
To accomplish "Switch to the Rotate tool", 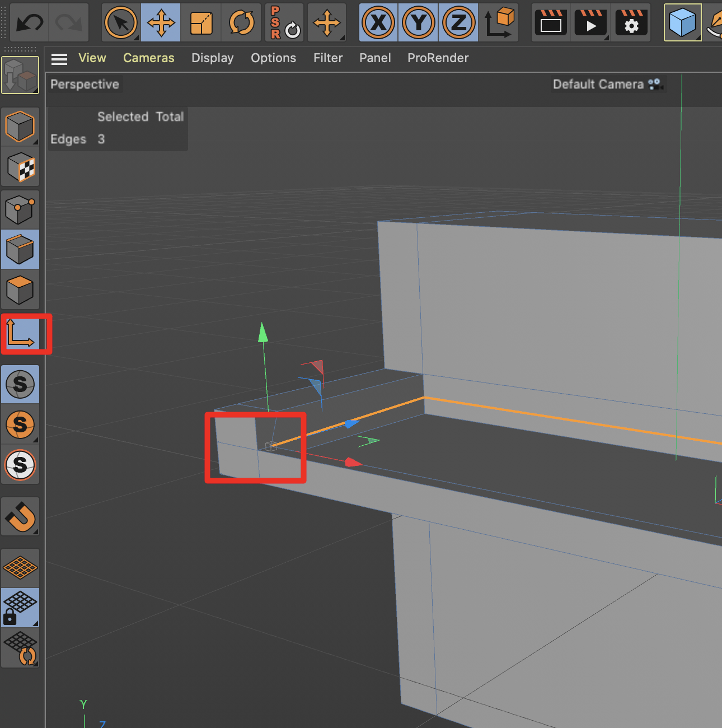I will point(241,23).
